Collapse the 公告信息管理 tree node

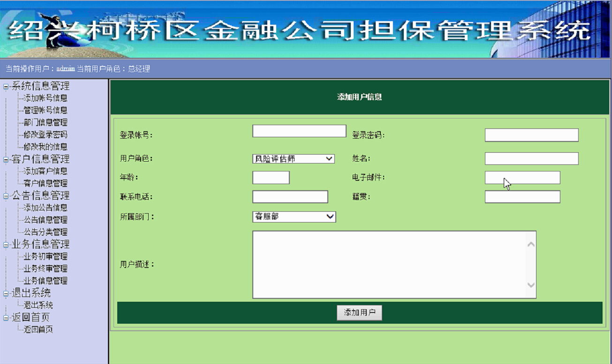point(6,196)
